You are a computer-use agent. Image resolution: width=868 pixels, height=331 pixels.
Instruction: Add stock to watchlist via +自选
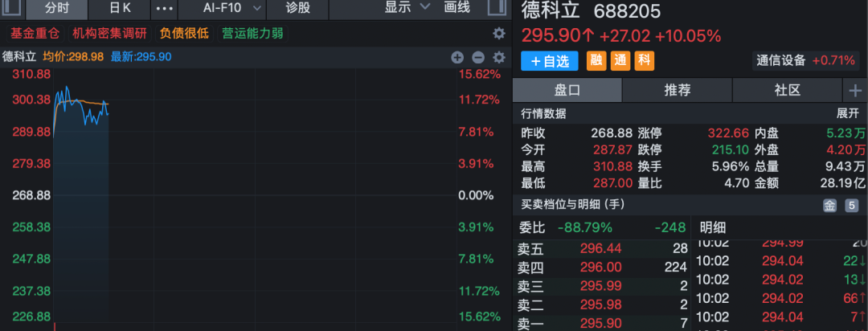[549, 61]
